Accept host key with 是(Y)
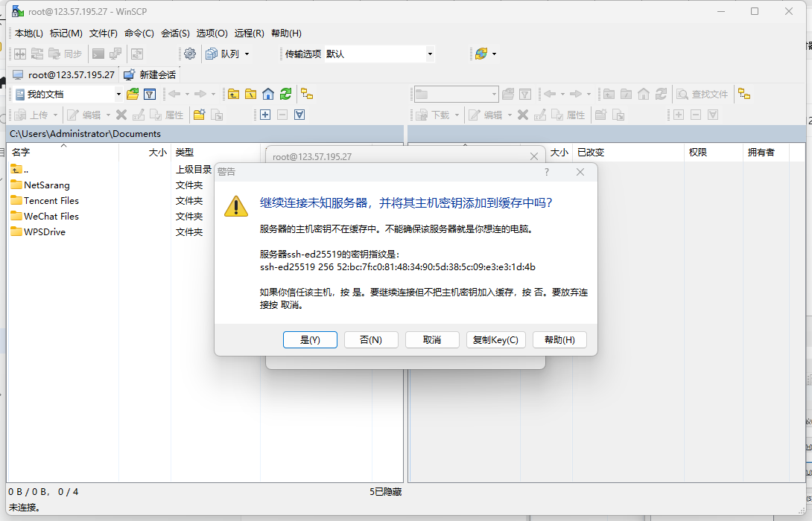Viewport: 812px width, 521px height. click(x=310, y=340)
